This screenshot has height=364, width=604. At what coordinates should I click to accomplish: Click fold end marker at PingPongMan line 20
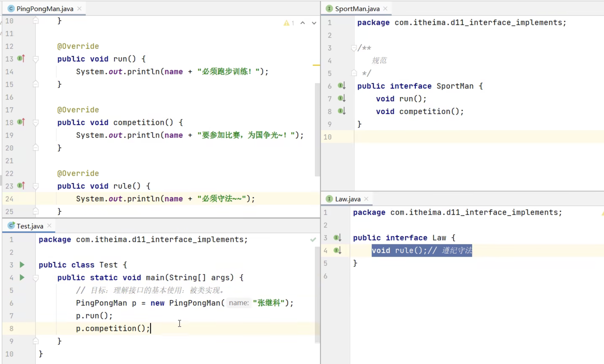[36, 148]
